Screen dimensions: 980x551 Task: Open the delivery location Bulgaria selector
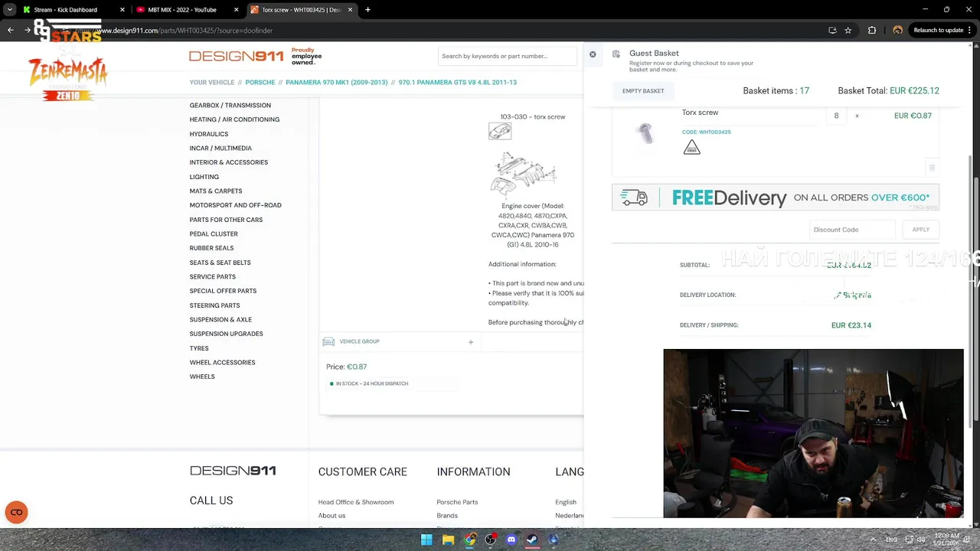[x=852, y=295]
